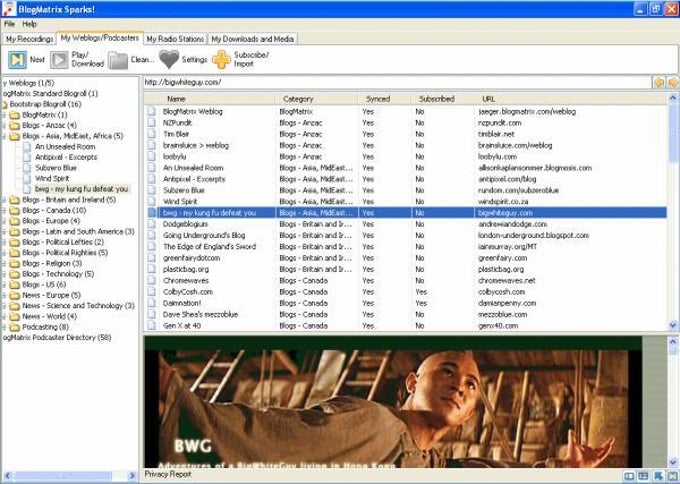The height and width of the screenshot is (484, 680).
Task: Go back using the address bar left arrow
Action: coord(659,82)
